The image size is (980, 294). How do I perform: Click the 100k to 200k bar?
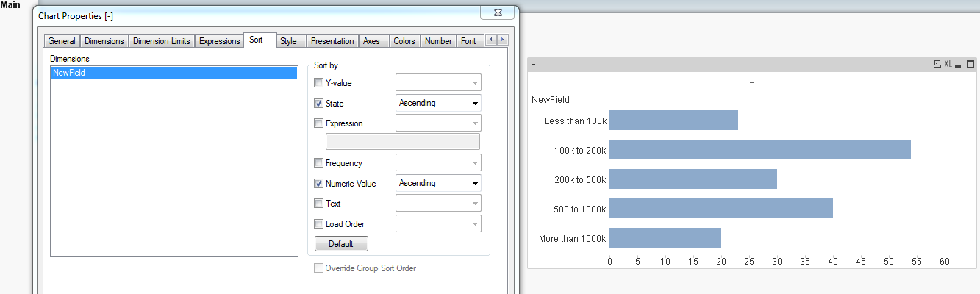[759, 150]
